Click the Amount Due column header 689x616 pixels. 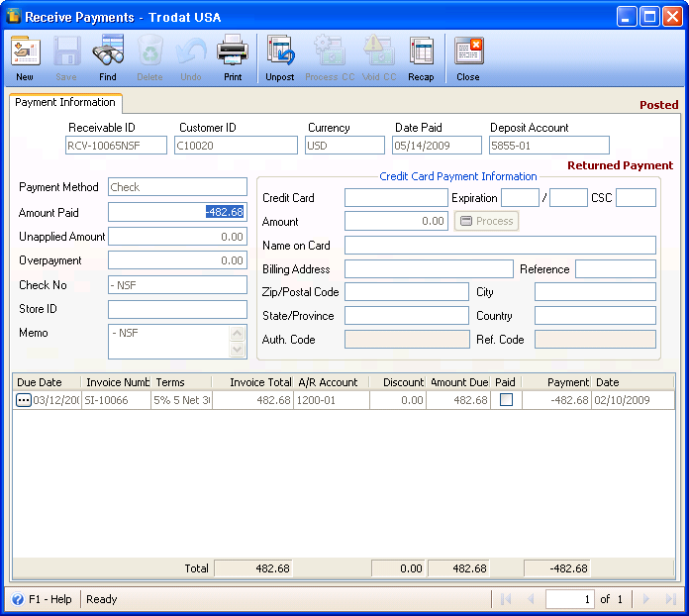[x=458, y=382]
